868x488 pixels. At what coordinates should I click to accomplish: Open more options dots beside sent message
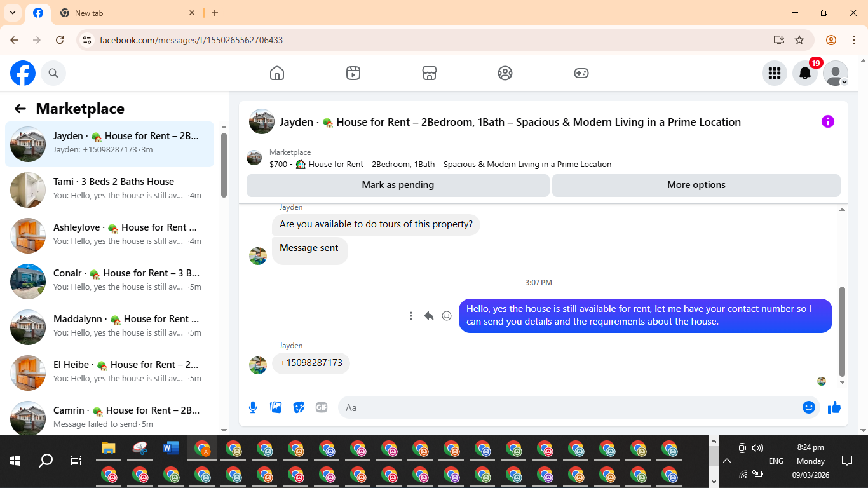tap(411, 316)
